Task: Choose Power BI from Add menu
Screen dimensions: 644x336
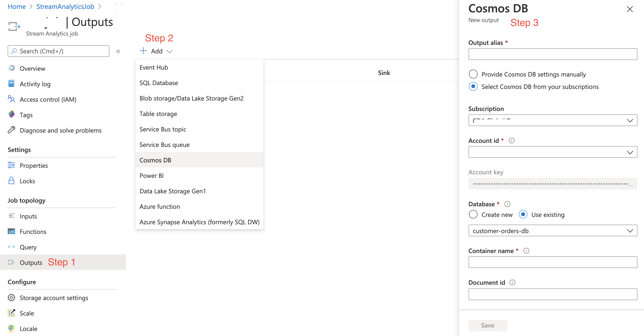Action: [x=151, y=176]
